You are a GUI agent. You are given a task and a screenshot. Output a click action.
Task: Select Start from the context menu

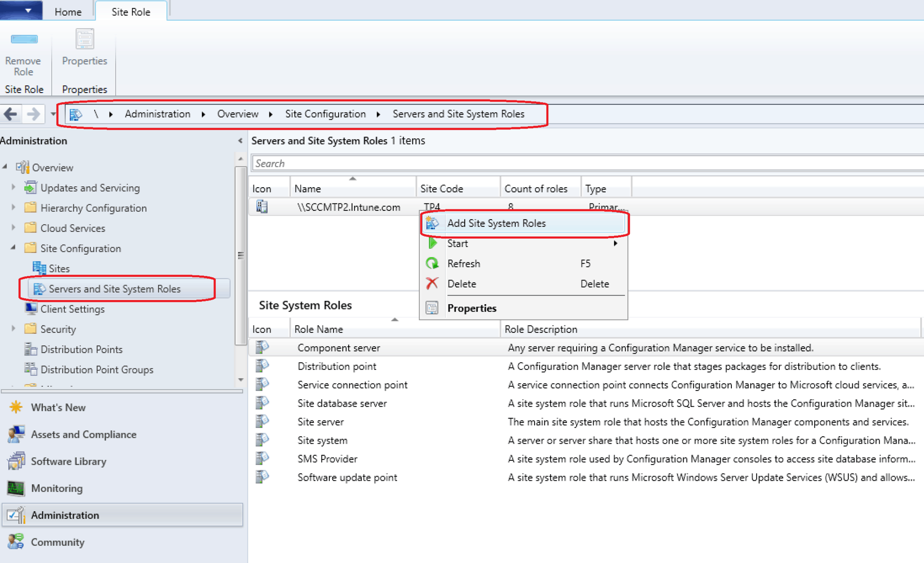coord(457,243)
